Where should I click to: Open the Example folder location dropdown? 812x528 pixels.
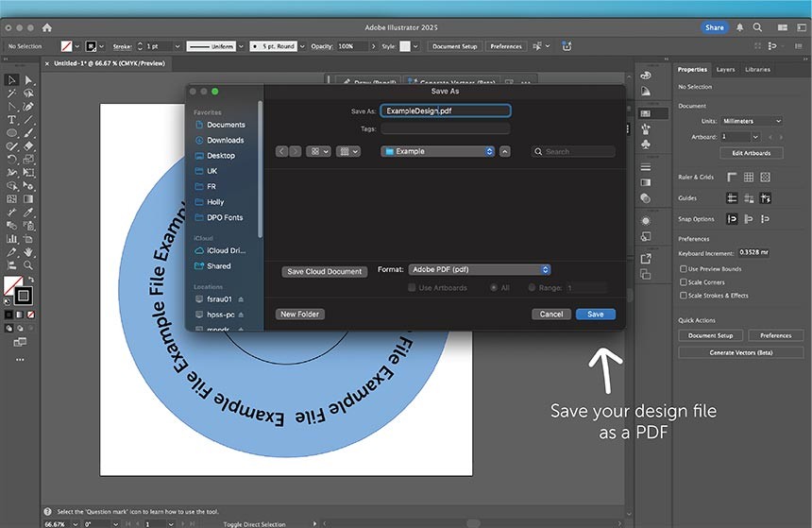(x=438, y=151)
